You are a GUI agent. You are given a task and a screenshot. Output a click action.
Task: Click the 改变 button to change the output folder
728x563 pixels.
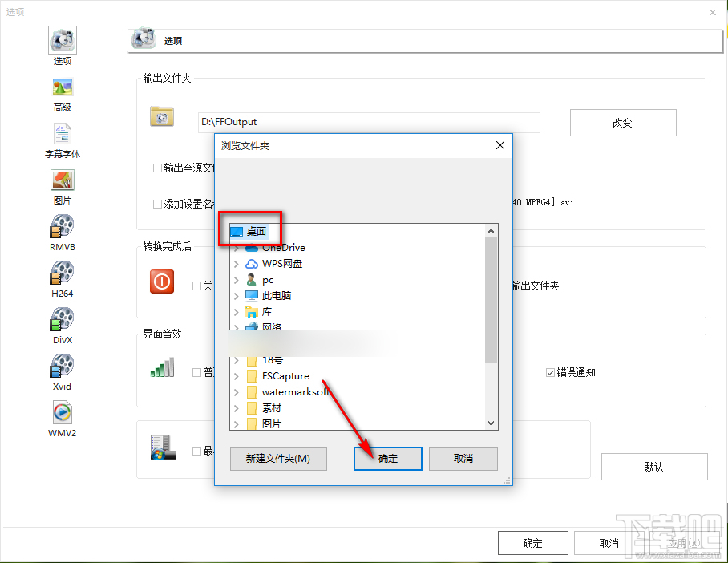(623, 123)
